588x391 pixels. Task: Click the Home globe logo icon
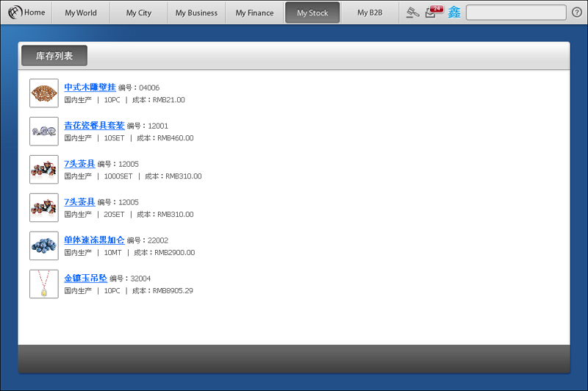coord(15,12)
